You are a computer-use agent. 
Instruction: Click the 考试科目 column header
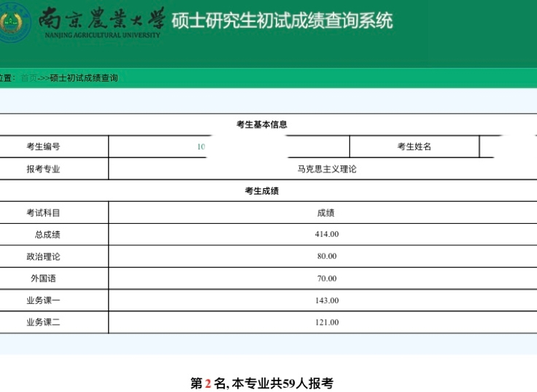point(44,212)
